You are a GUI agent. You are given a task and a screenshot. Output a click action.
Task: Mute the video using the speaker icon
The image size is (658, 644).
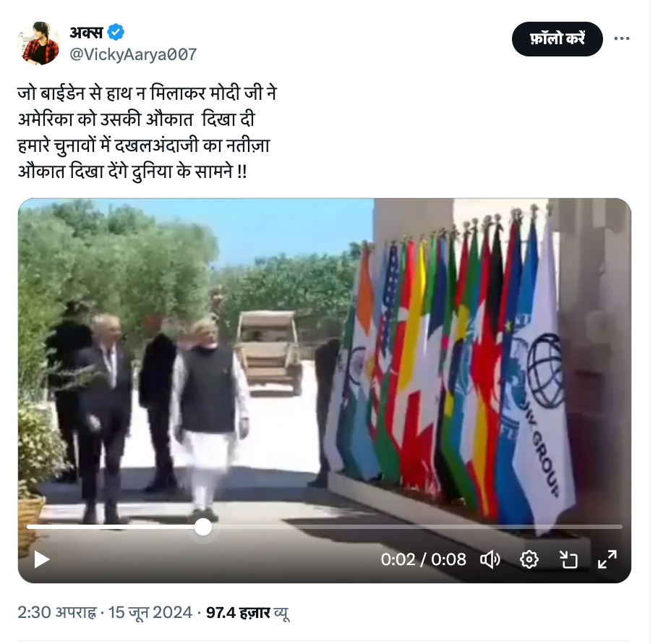pos(490,559)
